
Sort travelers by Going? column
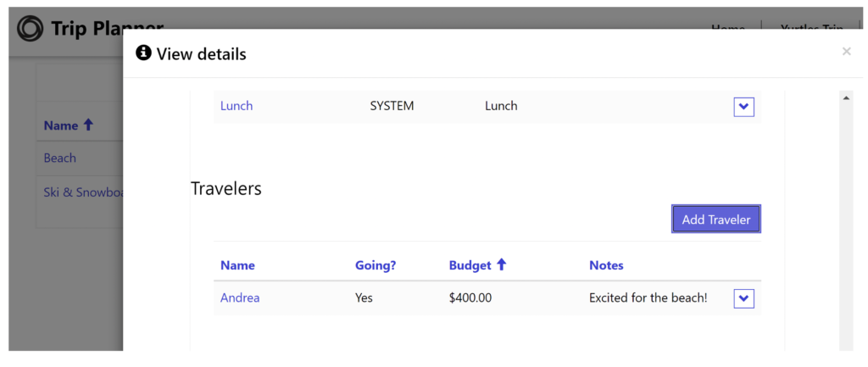point(376,265)
